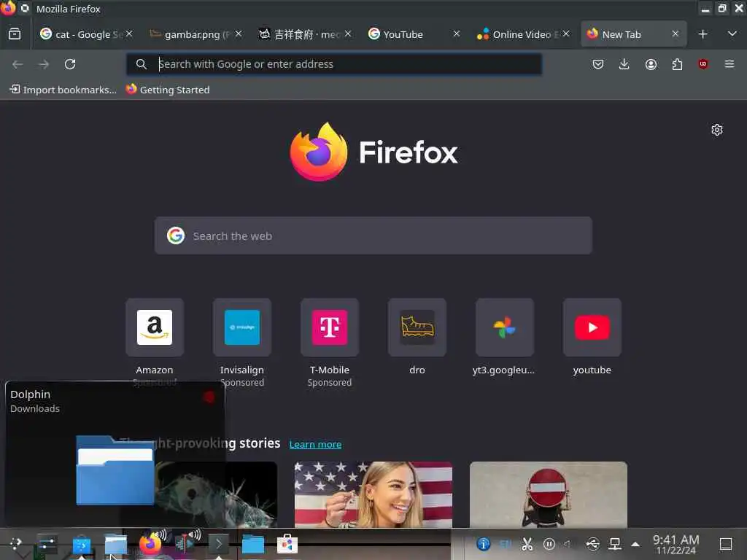The image size is (747, 560).
Task: Open the USB device notifier tray icon
Action: tap(592, 543)
